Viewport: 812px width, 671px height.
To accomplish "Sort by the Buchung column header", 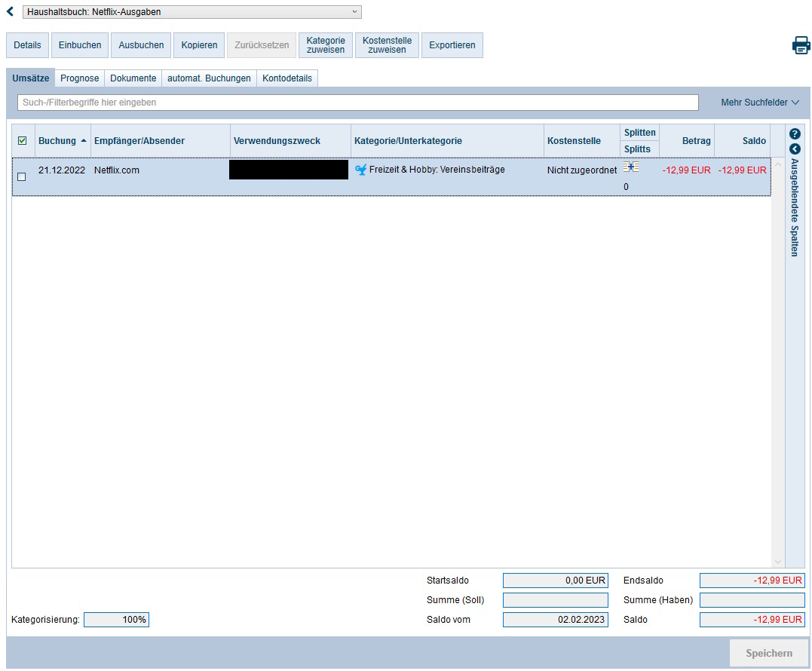I will tap(63, 141).
